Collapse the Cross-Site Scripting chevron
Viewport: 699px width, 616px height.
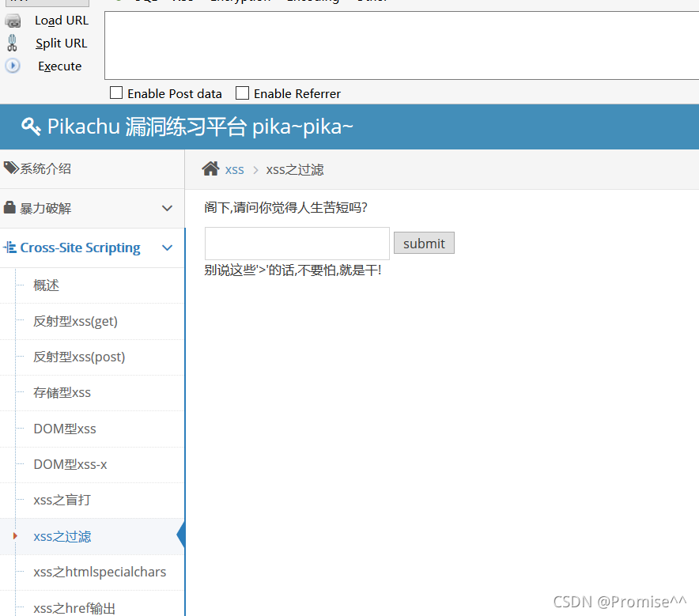[x=167, y=248]
